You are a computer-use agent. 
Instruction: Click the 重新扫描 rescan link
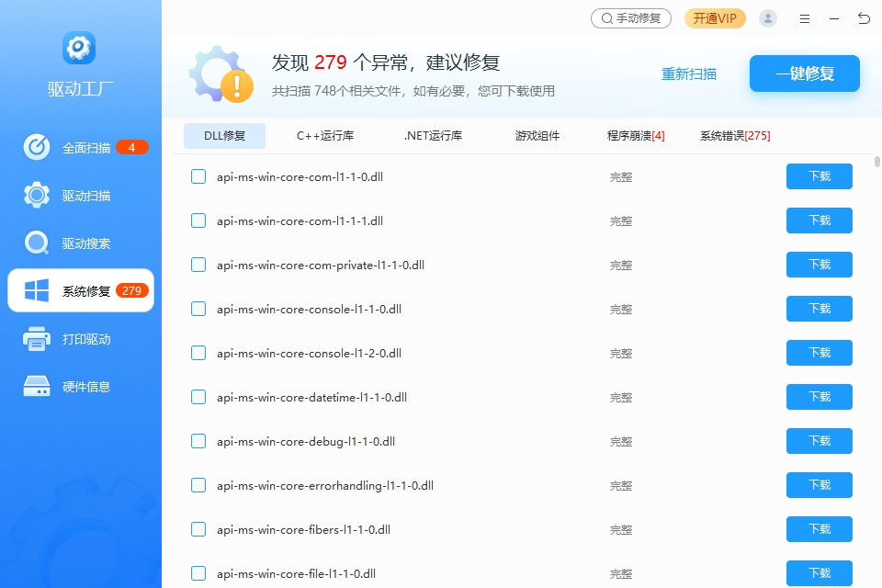(689, 74)
